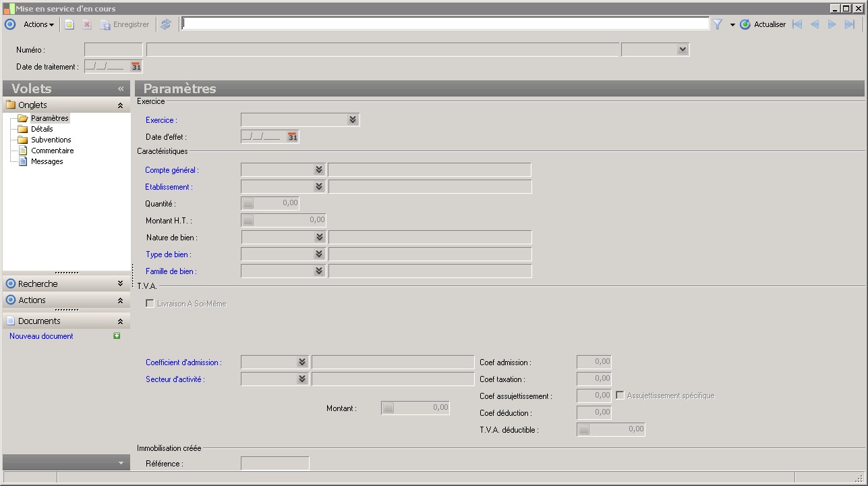Expand the Exercice dropdown
Image resolution: width=868 pixels, height=486 pixels.
(x=352, y=120)
